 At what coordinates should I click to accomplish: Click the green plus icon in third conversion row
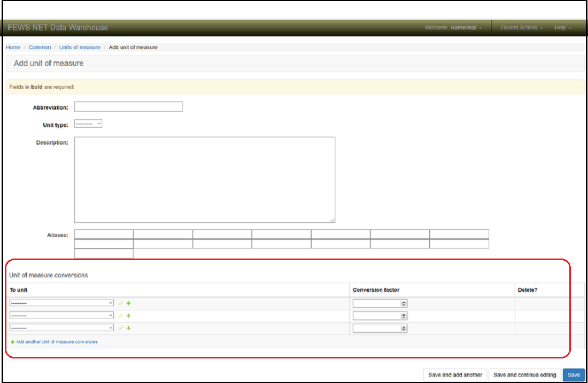[x=129, y=328]
